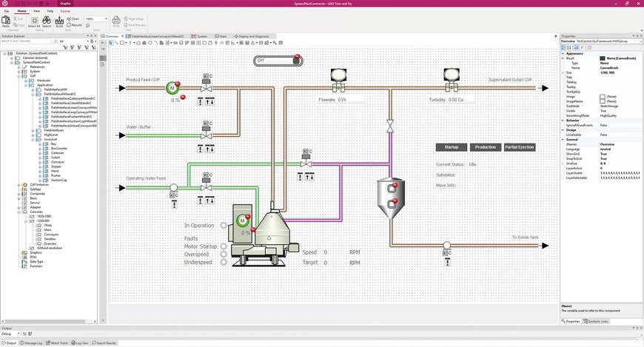644x347 pixels.
Task: Select the rectangle shape tool
Action: [x=122, y=43]
